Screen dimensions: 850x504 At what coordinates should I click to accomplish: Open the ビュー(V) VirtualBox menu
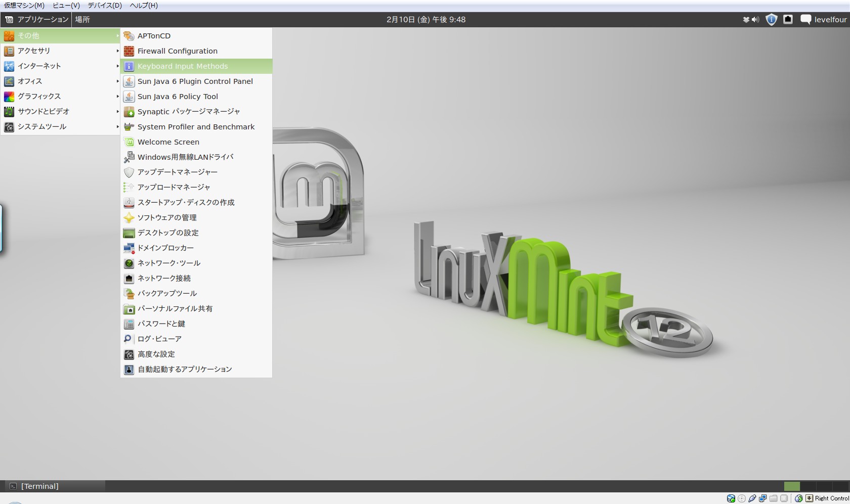click(x=66, y=6)
